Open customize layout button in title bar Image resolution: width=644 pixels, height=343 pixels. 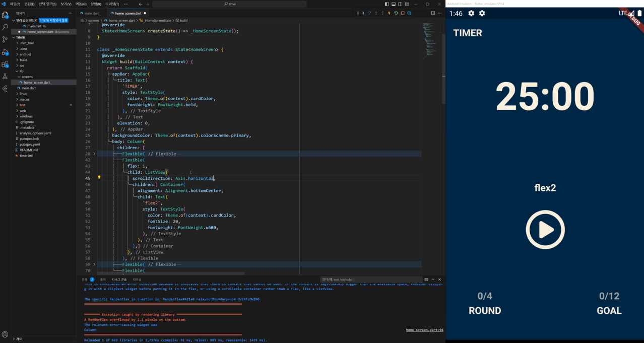tap(407, 4)
